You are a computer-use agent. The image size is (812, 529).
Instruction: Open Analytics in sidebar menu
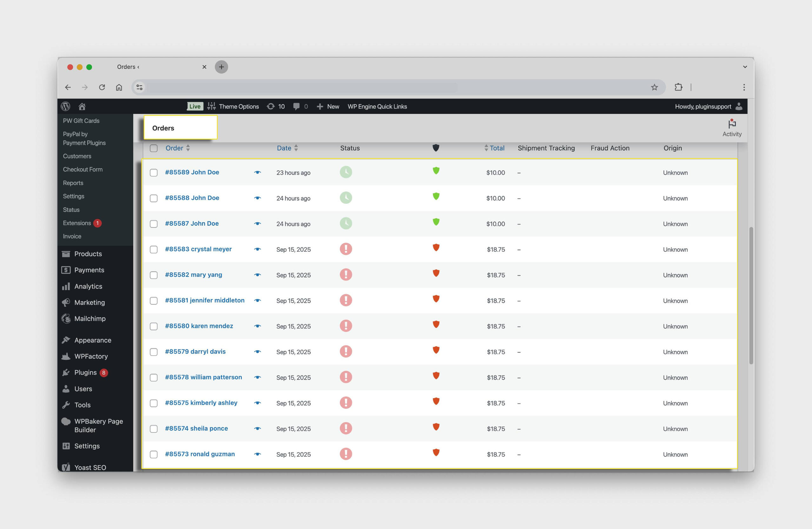click(88, 286)
